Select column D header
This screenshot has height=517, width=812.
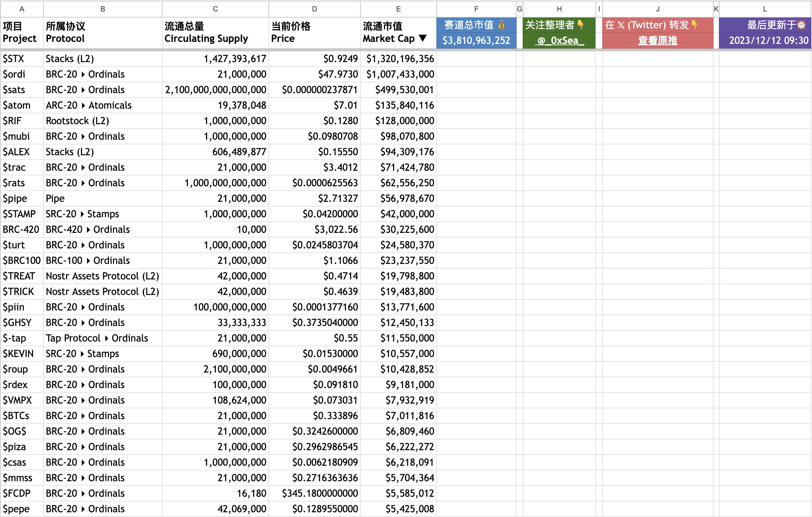315,9
